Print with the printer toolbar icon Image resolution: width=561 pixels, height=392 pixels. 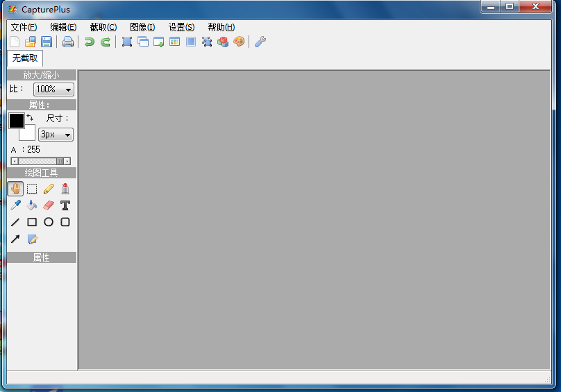click(x=68, y=42)
